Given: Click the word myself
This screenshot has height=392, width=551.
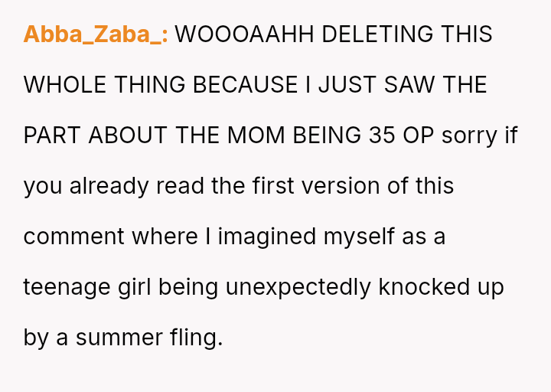Looking at the screenshot, I should [359, 237].
